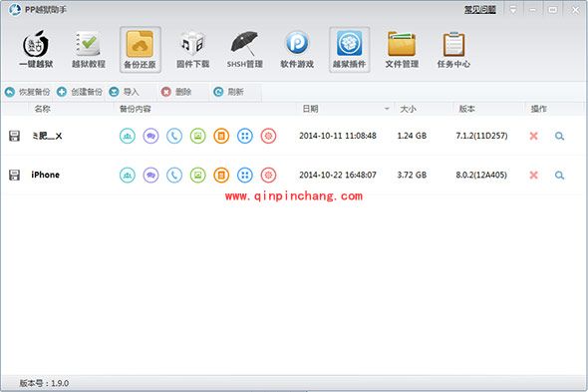Click size value 3.72 GB
The width and height of the screenshot is (588, 392).
tap(412, 175)
